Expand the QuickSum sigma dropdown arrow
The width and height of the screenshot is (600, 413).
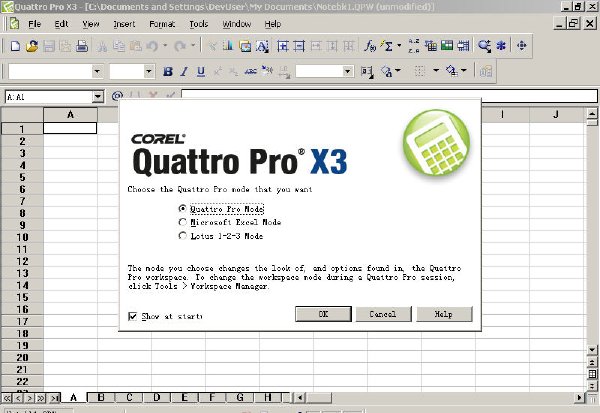pyautogui.click(x=399, y=46)
